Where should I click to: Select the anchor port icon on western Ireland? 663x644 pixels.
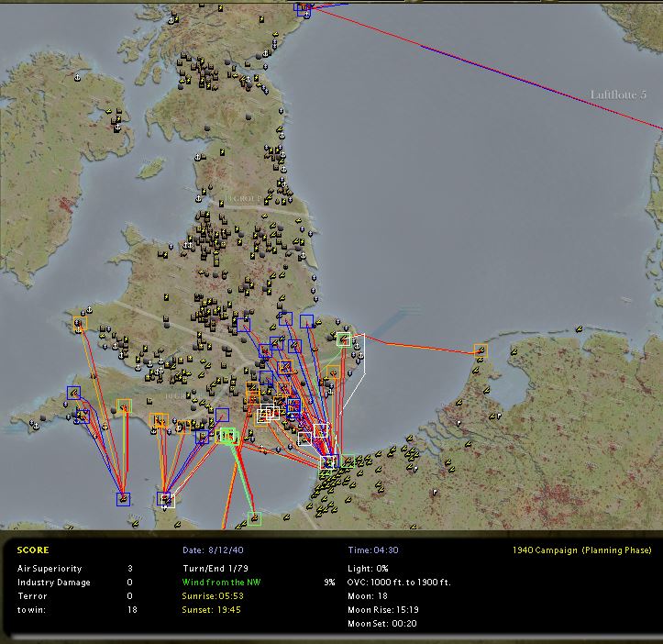point(77,77)
